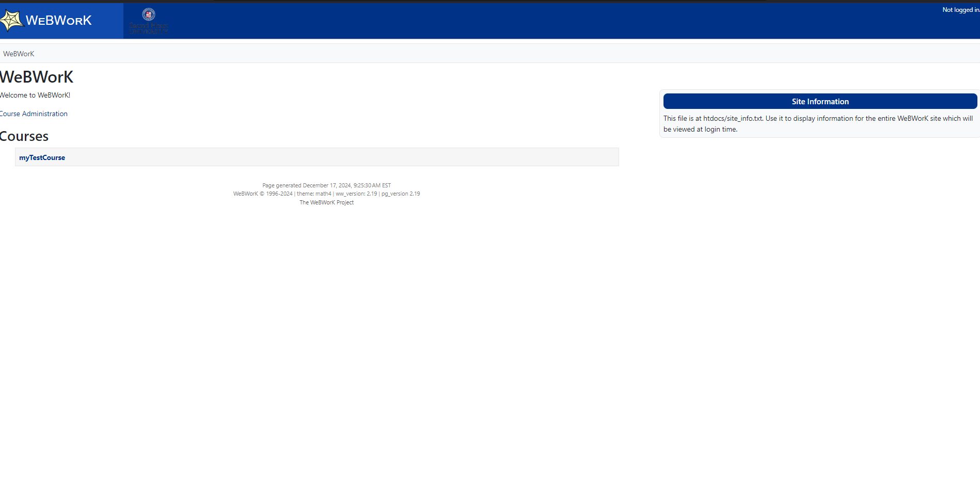980x479 pixels.
Task: Open the Course Administration link
Action: (34, 114)
